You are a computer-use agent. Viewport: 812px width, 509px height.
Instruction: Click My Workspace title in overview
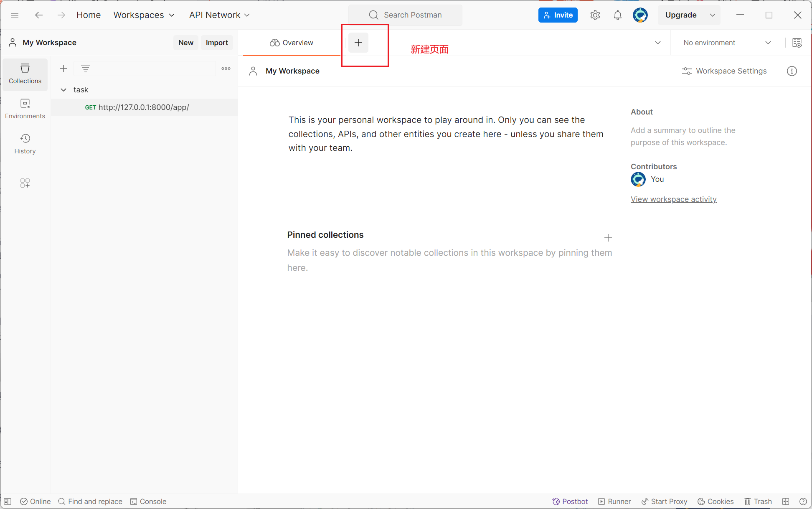pyautogui.click(x=292, y=71)
